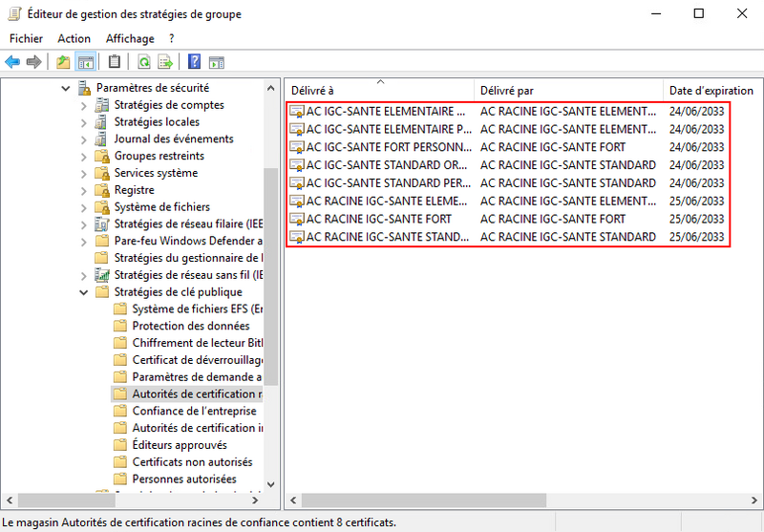The width and height of the screenshot is (764, 532).
Task: Click the Refresh toolbar icon
Action: 143,62
